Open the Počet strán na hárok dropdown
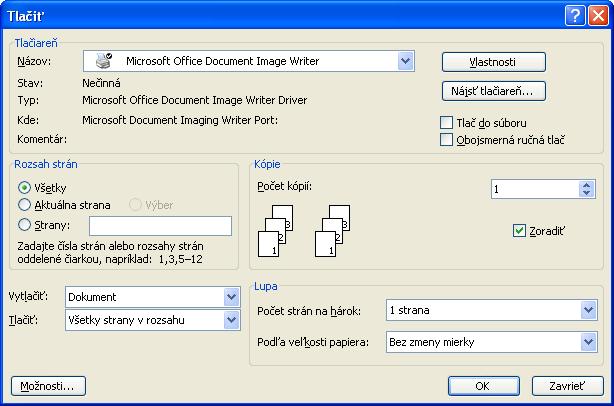The height and width of the screenshot is (406, 614). 588,311
